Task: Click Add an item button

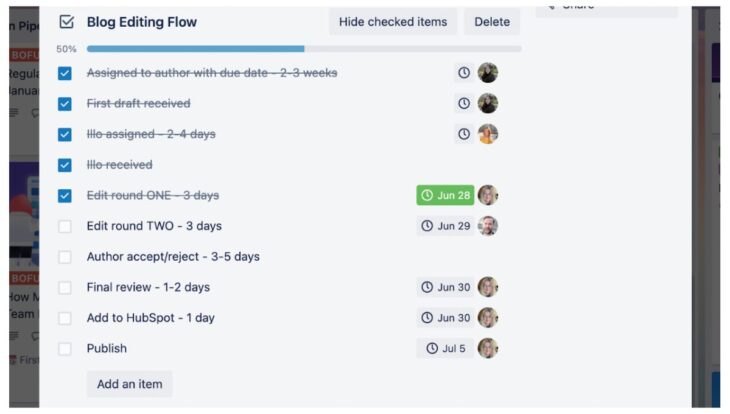Action: pos(129,384)
